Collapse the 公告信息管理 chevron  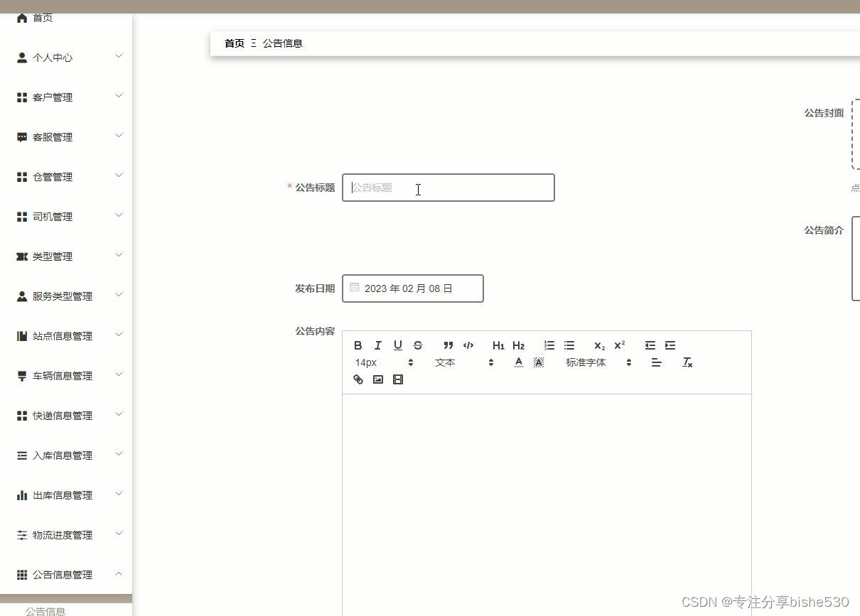pyautogui.click(x=119, y=573)
